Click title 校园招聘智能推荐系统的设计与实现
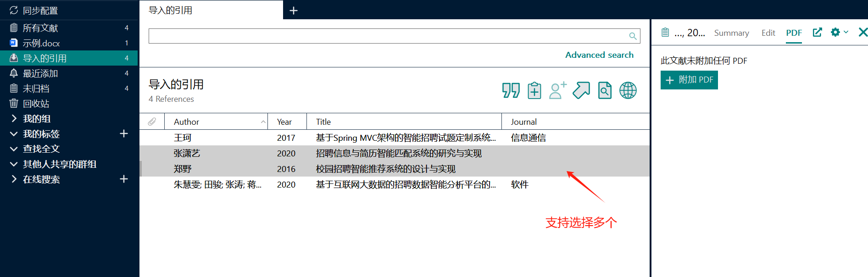Viewport: 868px width, 277px height. (385, 169)
